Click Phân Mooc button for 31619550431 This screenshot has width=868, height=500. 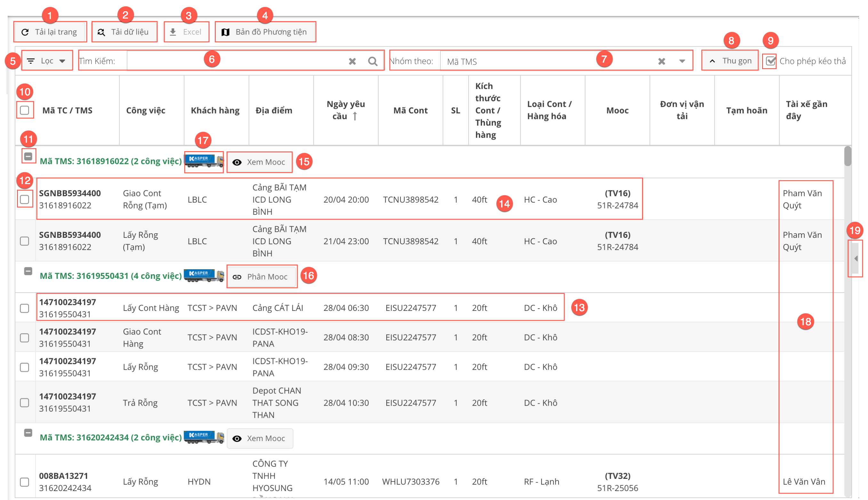tap(261, 277)
